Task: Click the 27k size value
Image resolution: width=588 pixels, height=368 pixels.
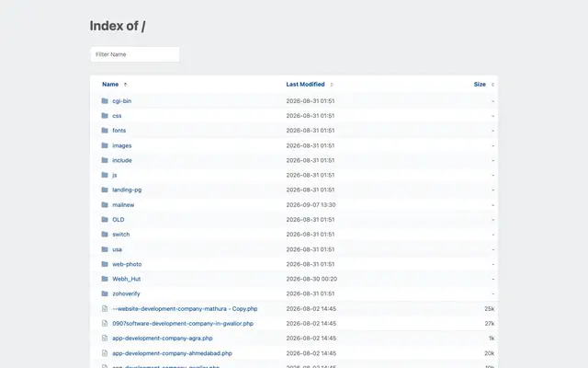Action: 490,323
